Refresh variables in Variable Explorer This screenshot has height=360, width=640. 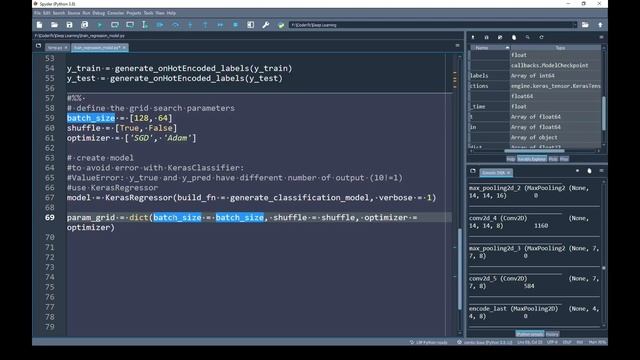541,37
